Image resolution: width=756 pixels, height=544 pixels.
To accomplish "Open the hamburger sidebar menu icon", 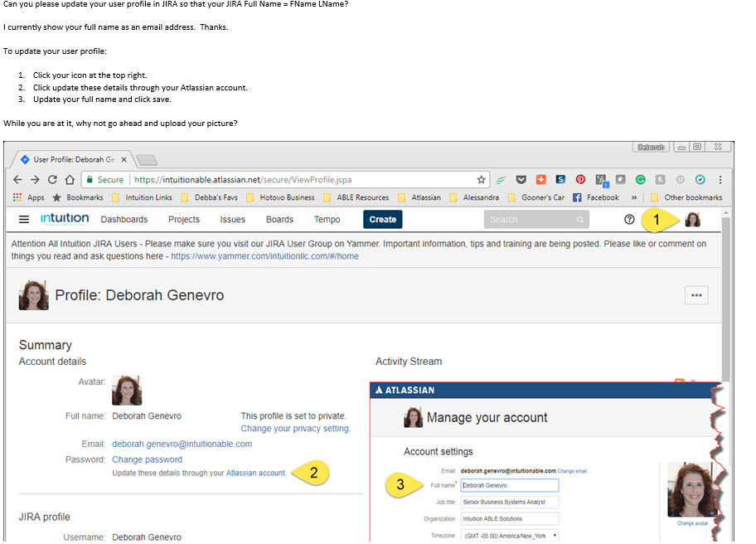I will tap(23, 220).
